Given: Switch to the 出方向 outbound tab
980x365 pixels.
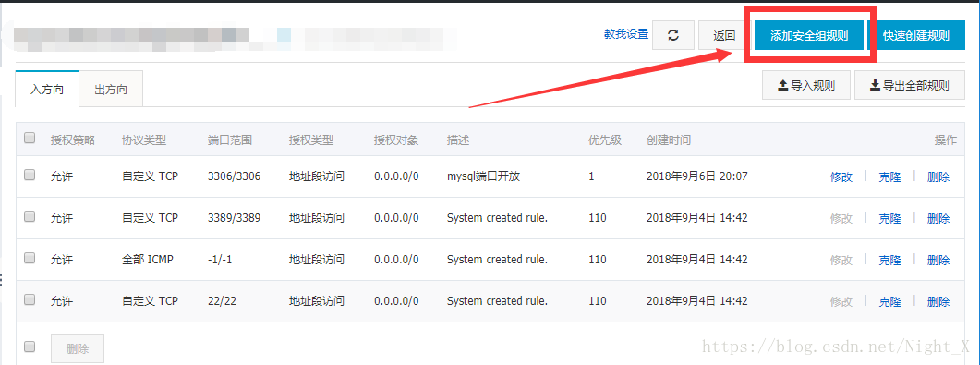Looking at the screenshot, I should tap(111, 89).
